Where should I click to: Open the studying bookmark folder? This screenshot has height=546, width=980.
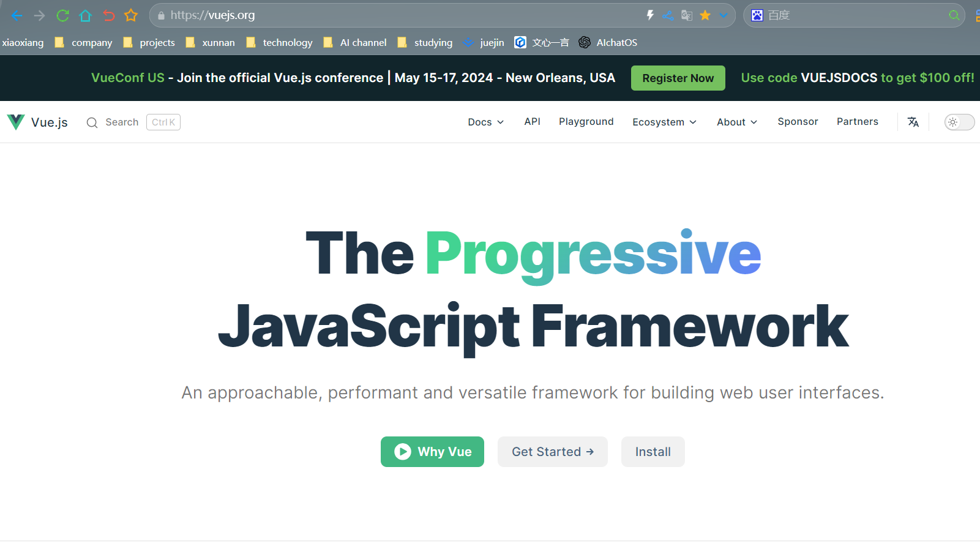click(425, 42)
